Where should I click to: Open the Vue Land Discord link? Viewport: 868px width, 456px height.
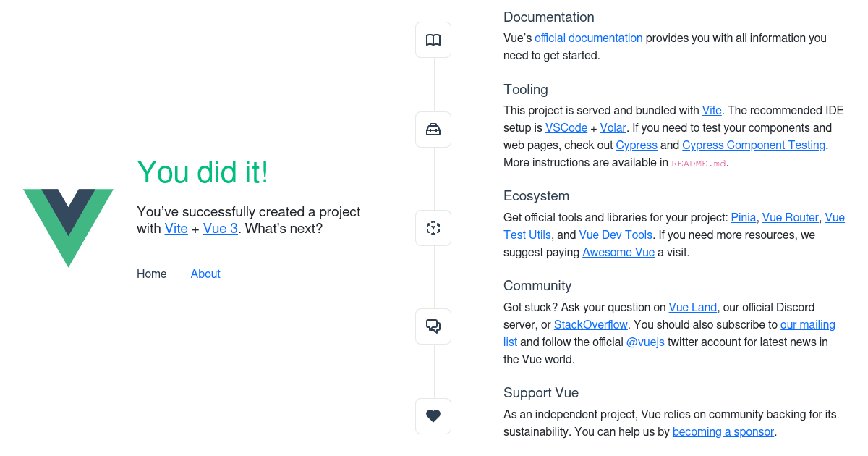tap(692, 307)
